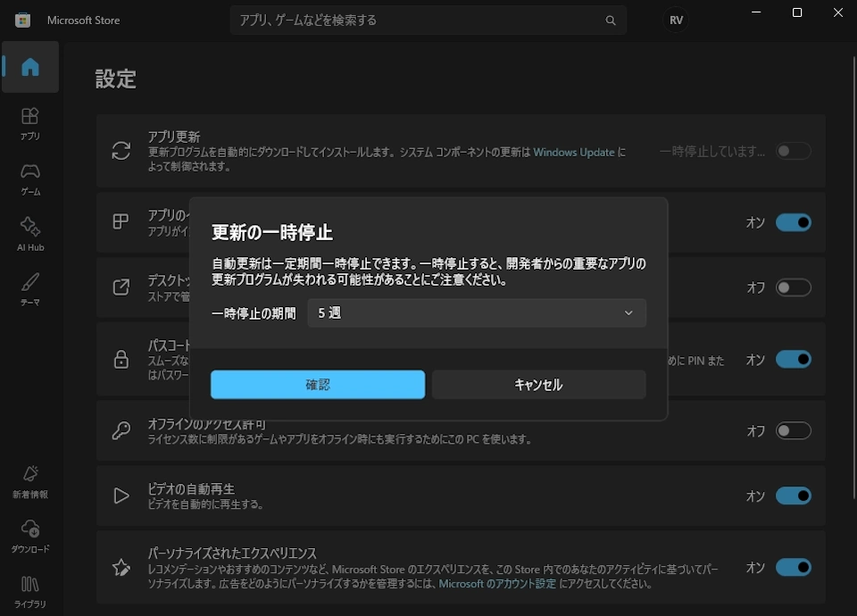Click the key icon for オフライン access
Screen dimensions: 857x616
click(121, 430)
